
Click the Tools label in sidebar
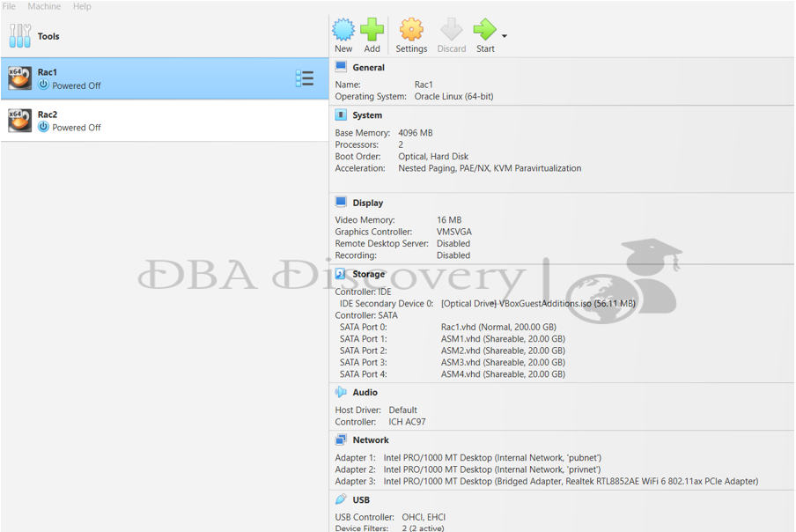48,36
